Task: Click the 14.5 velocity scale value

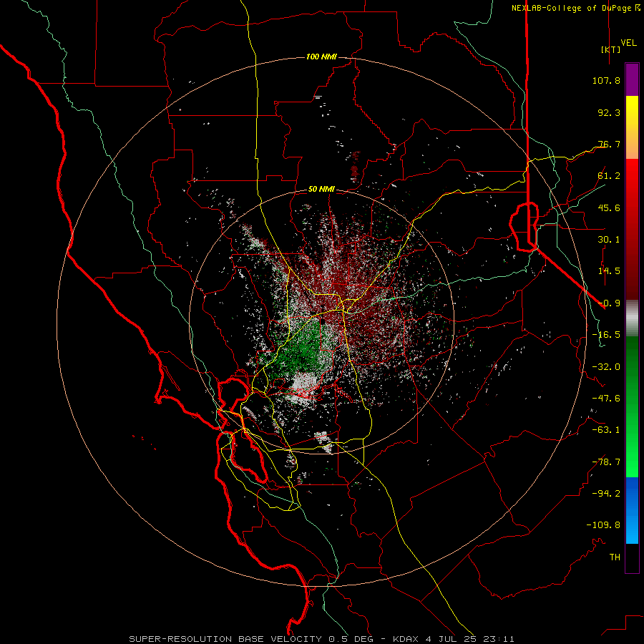Action: pyautogui.click(x=609, y=271)
